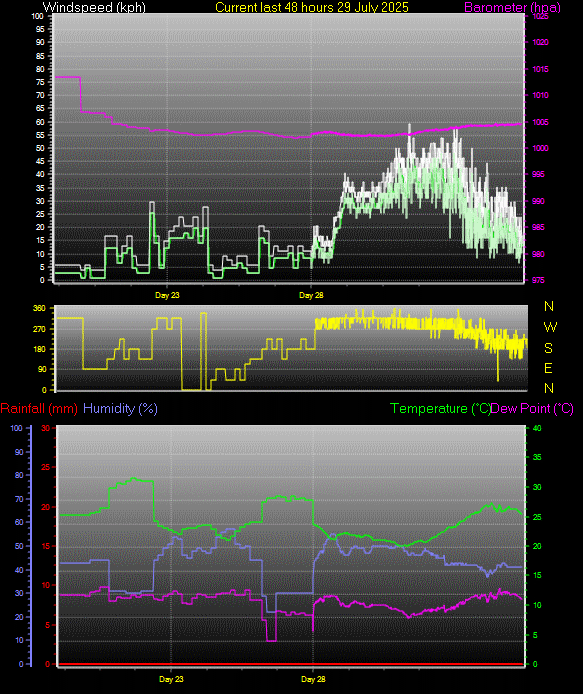Viewport: 583px width, 694px height.
Task: Click the Rainfall (mm) legend label
Action: (x=39, y=408)
